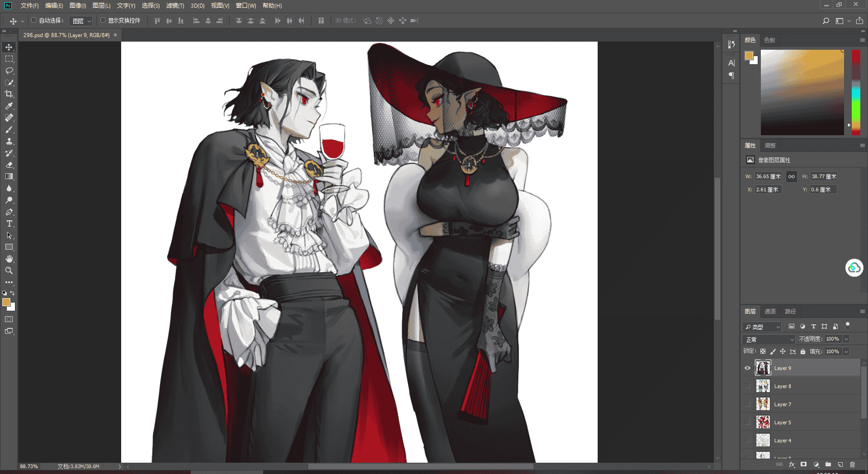Open the 滤镜(T) menu
Viewport: 868px width, 474px height.
click(175, 5)
